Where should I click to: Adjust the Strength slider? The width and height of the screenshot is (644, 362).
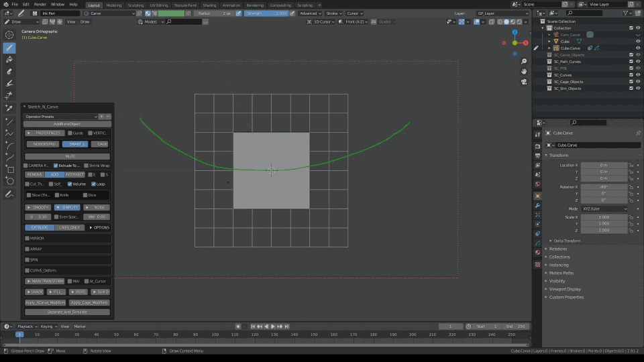coord(267,13)
